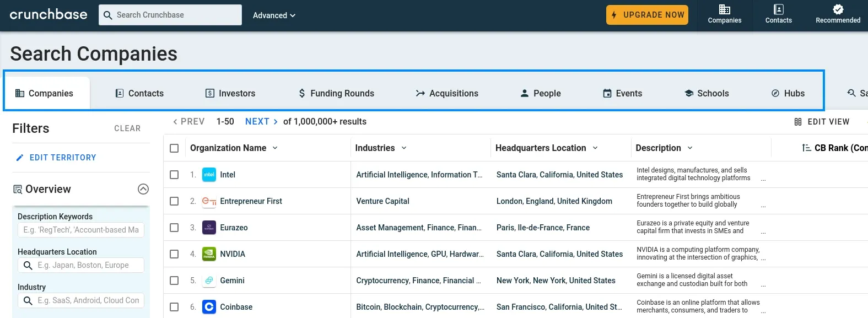Clear all filters with CLEAR
The image size is (868, 318).
click(x=127, y=128)
